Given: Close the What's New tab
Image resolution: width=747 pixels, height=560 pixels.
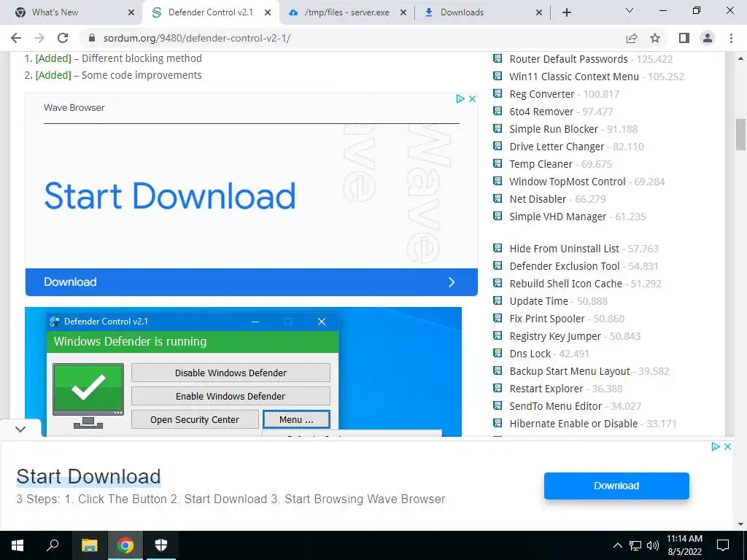Looking at the screenshot, I should [131, 12].
